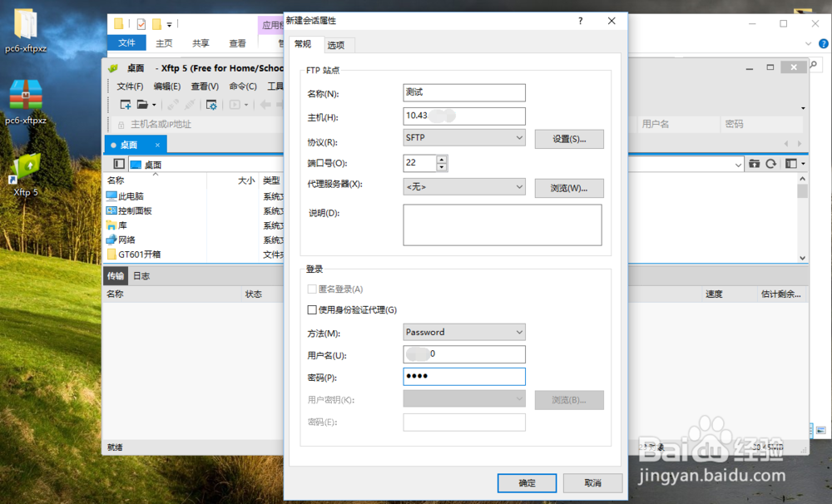Open the 文件(F) menu in Xftp

[130, 86]
